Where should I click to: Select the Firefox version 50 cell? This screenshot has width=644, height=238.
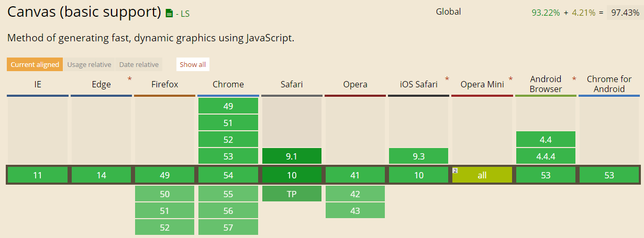[164, 194]
